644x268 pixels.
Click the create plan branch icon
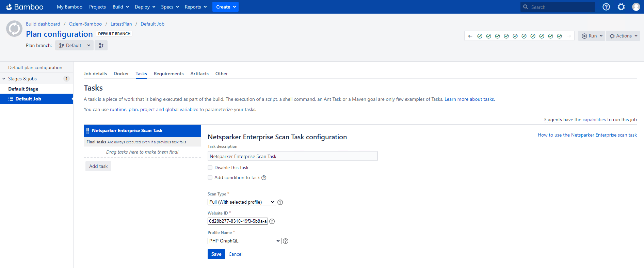click(101, 46)
